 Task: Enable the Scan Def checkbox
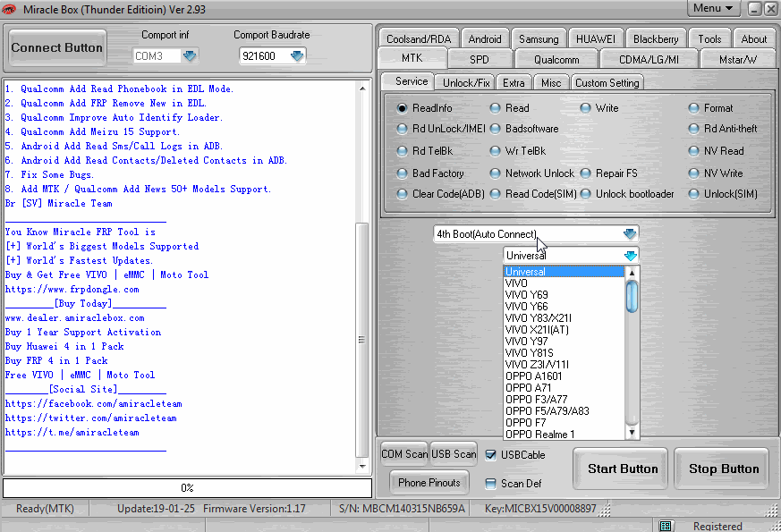[490, 484]
